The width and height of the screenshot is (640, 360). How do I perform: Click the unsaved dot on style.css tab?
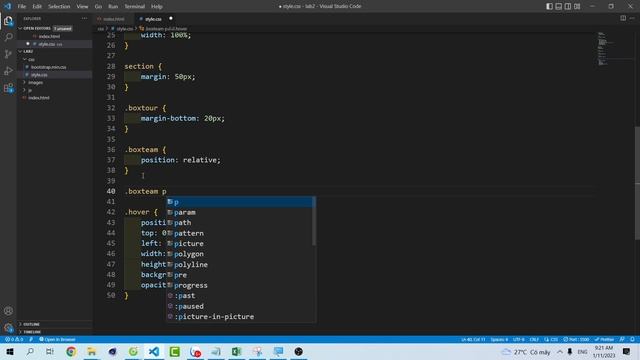point(171,18)
